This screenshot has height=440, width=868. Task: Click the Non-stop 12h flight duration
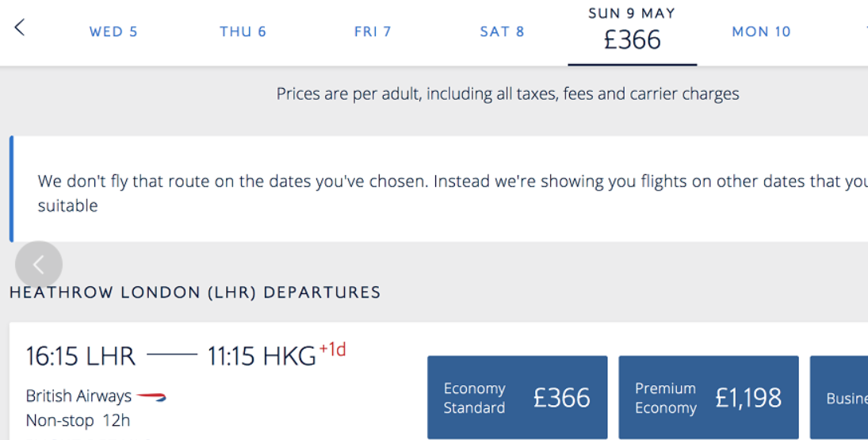[78, 421]
